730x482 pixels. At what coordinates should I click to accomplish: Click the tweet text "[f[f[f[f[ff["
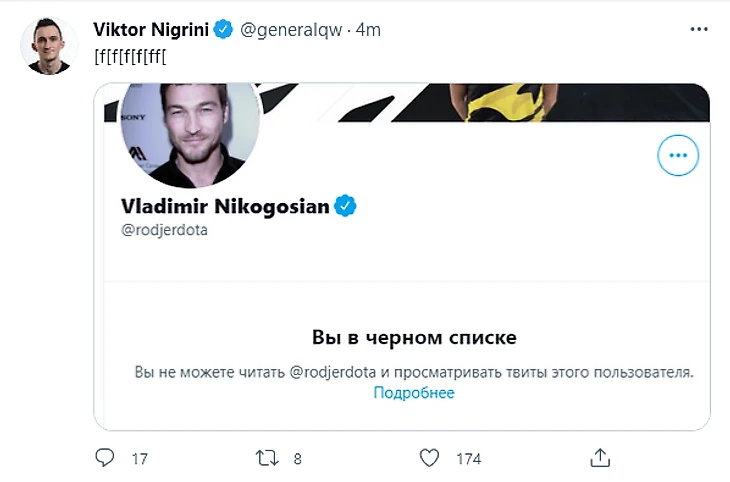(129, 55)
